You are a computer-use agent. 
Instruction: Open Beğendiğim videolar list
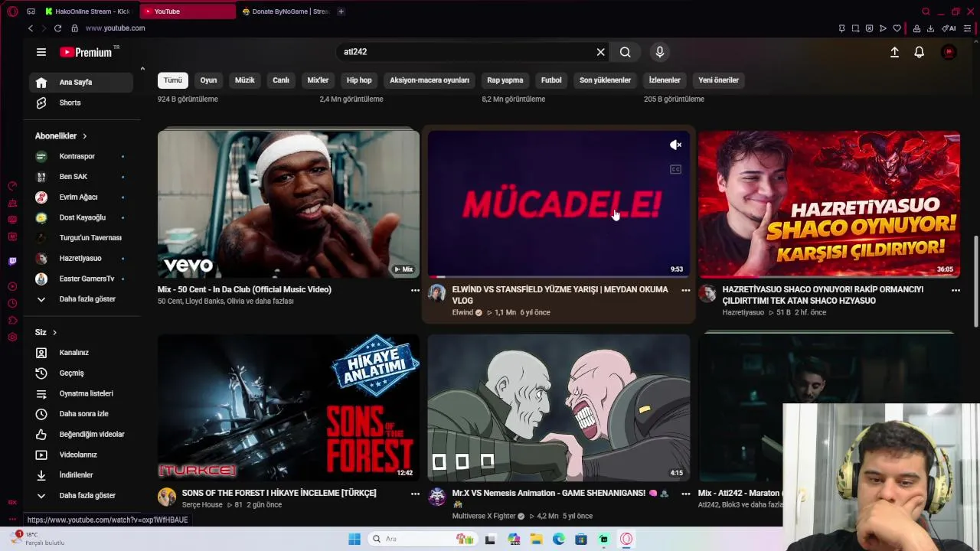81,434
